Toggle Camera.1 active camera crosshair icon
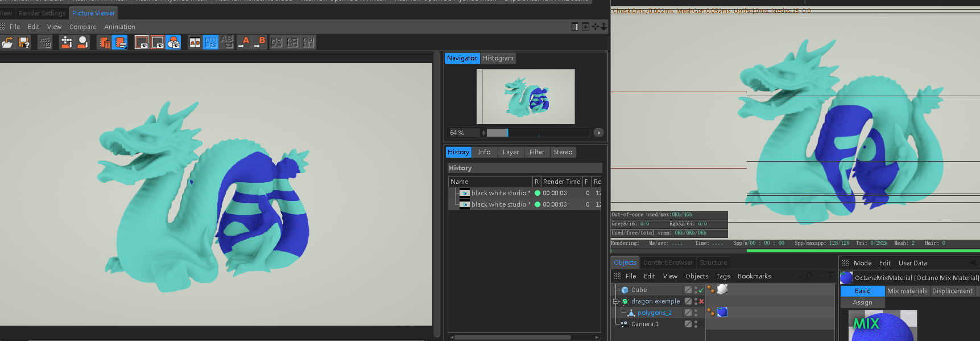Viewport: 980px width, 341px height. coord(701,324)
